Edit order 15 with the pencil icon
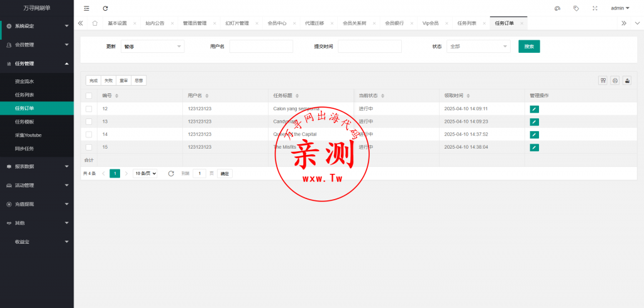The height and width of the screenshot is (308, 644). coord(535,147)
